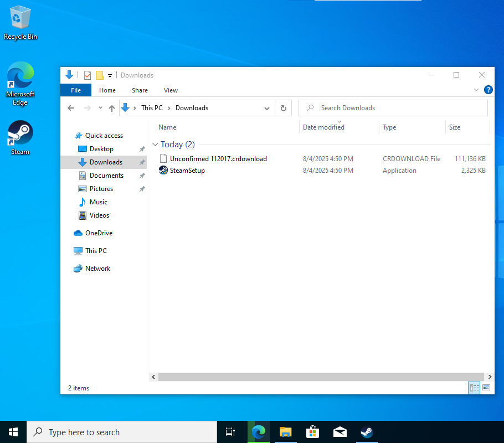The height and width of the screenshot is (443, 504).
Task: Sort files by the Type column
Action: tap(389, 127)
